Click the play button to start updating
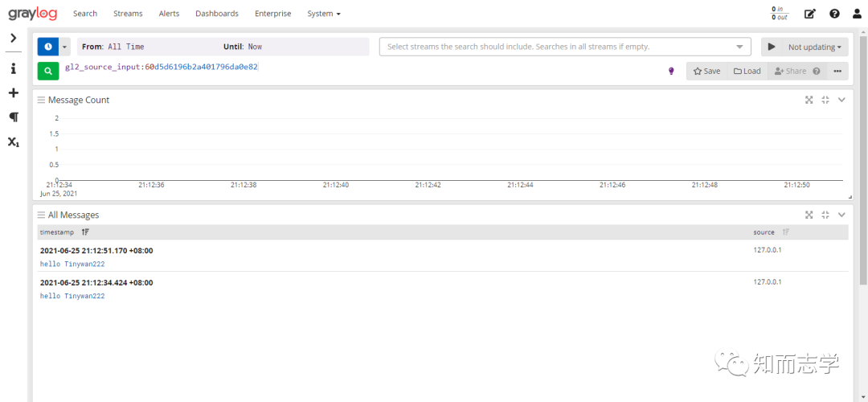868x402 pixels. [x=772, y=47]
